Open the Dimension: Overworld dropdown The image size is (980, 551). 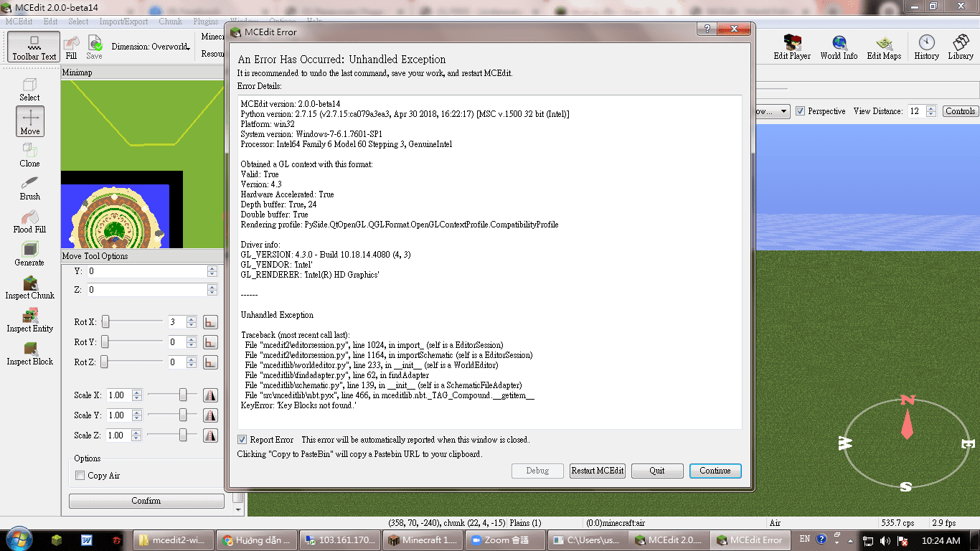click(151, 47)
